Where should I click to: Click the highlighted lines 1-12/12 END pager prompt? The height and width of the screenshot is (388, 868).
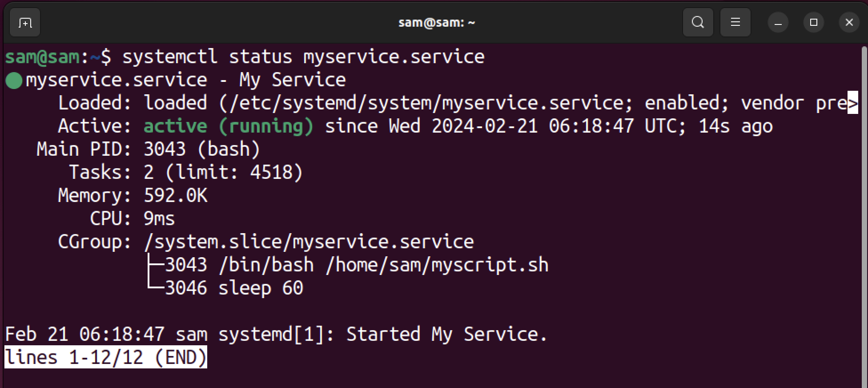pos(105,357)
